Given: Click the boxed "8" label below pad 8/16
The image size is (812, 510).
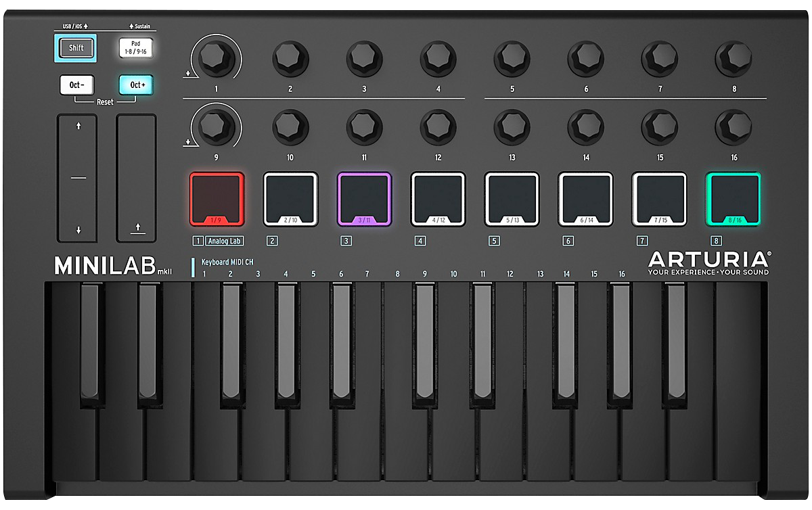Looking at the screenshot, I should [x=715, y=241].
